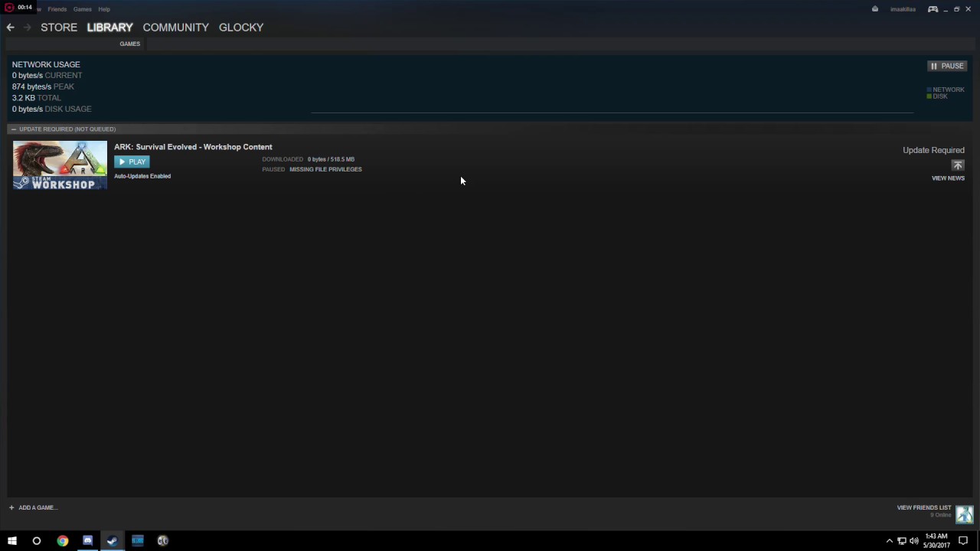Click the DISK legend green swatch

(929, 96)
